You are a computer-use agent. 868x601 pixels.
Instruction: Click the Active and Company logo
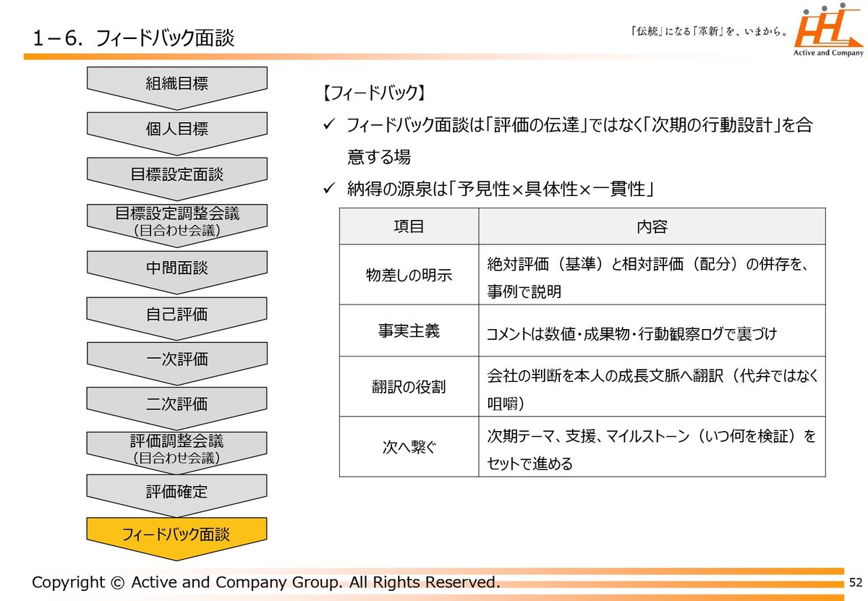[828, 33]
